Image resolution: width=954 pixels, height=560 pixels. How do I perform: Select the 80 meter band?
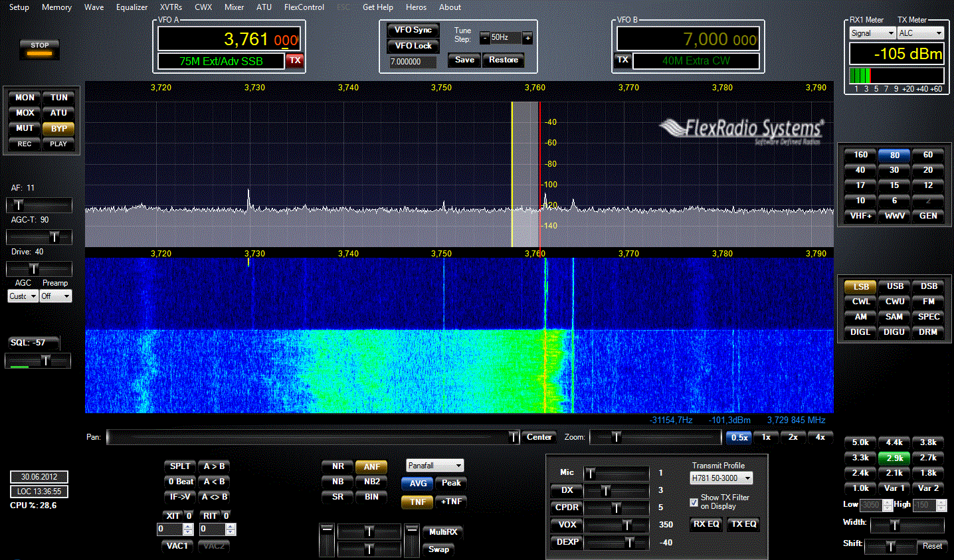click(x=894, y=154)
